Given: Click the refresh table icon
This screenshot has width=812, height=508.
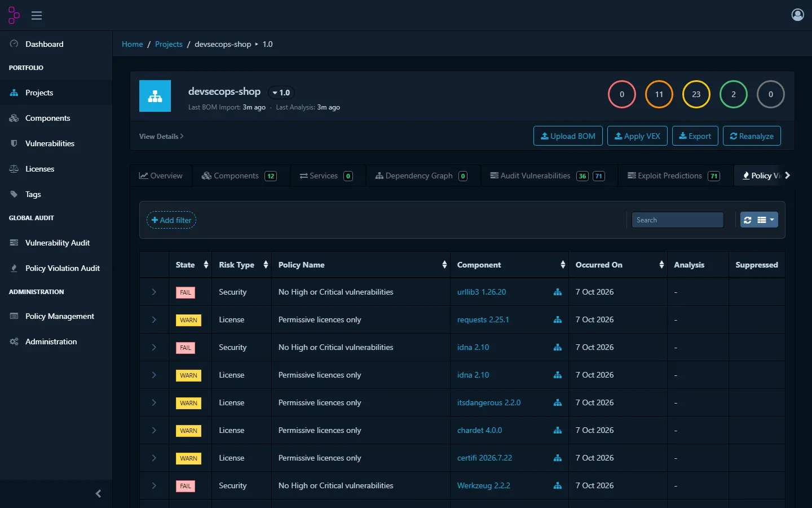Looking at the screenshot, I should point(748,220).
